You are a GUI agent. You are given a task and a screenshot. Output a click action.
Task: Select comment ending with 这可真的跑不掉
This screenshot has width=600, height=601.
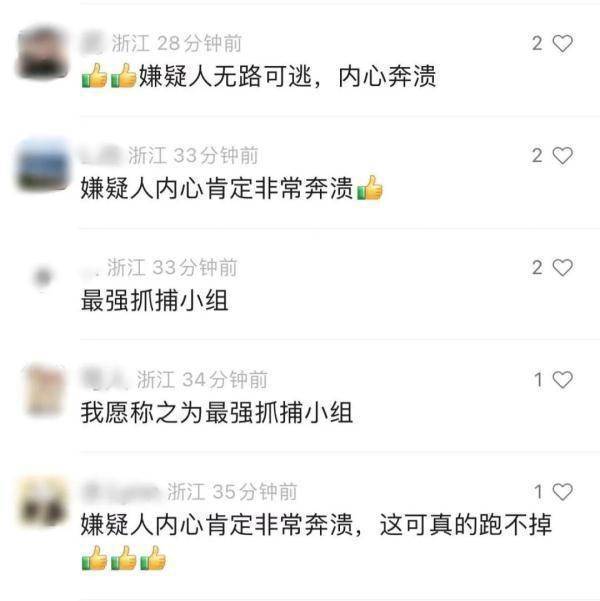316,525
